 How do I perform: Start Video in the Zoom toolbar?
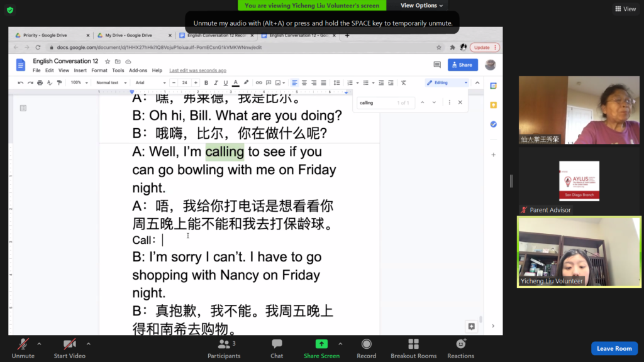[x=69, y=348]
